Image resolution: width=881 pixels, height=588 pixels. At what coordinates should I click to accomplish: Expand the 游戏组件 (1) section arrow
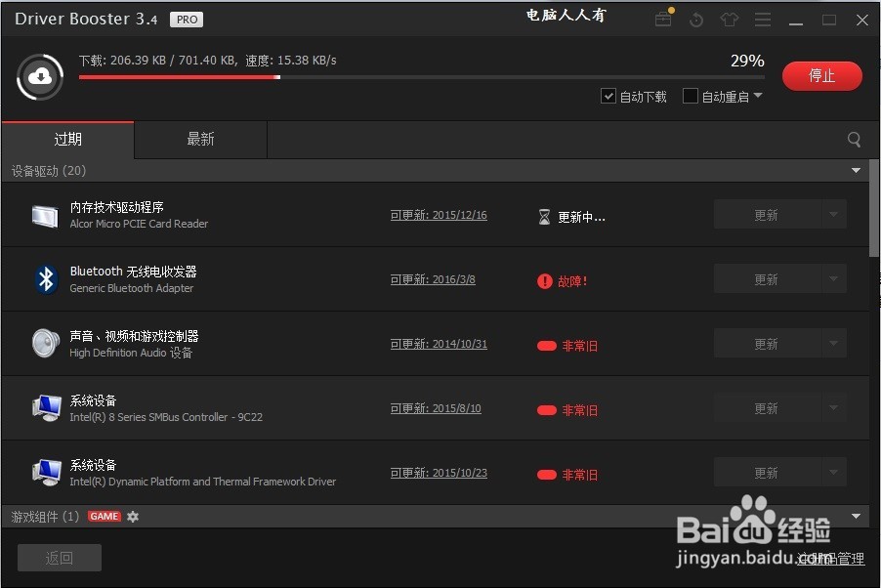tap(856, 516)
